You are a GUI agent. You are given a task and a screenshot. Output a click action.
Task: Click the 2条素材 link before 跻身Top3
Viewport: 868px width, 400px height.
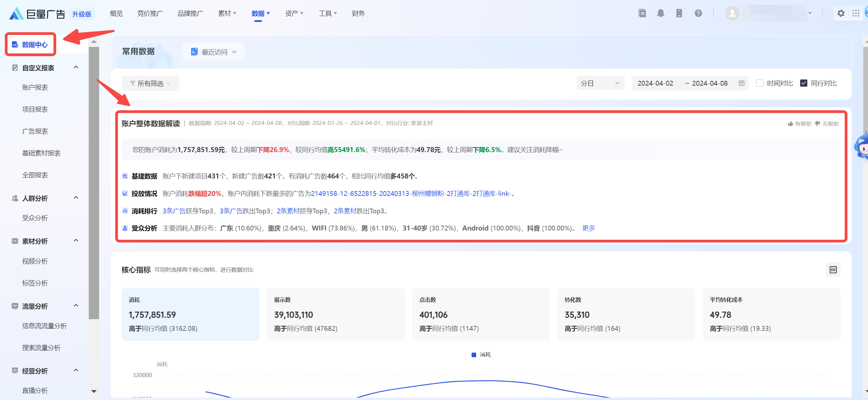tap(288, 211)
